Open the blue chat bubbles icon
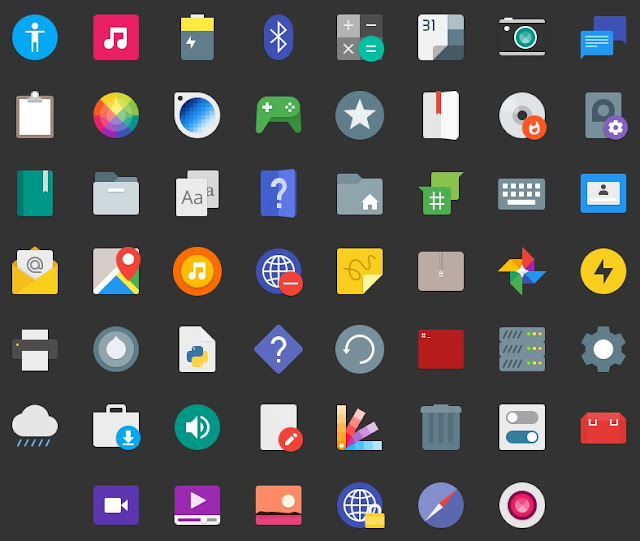 click(603, 37)
